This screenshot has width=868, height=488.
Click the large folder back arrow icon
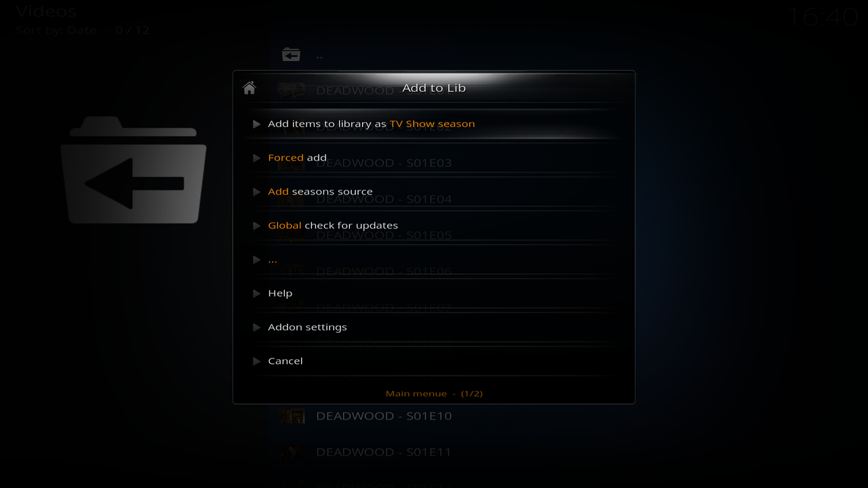pyautogui.click(x=134, y=170)
